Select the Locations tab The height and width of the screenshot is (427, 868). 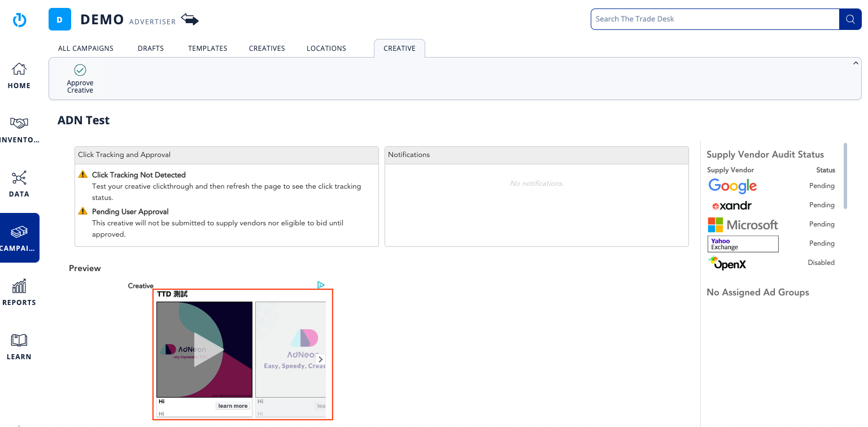(x=326, y=49)
